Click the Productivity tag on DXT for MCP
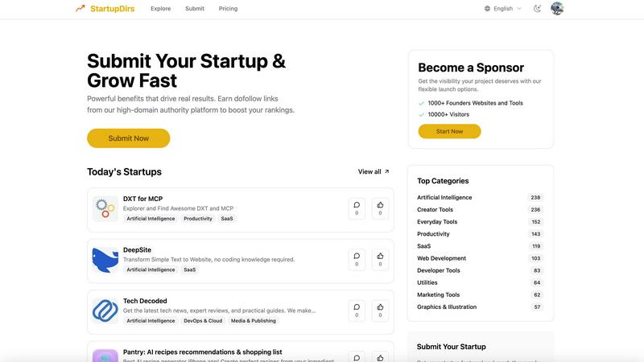 click(x=198, y=219)
